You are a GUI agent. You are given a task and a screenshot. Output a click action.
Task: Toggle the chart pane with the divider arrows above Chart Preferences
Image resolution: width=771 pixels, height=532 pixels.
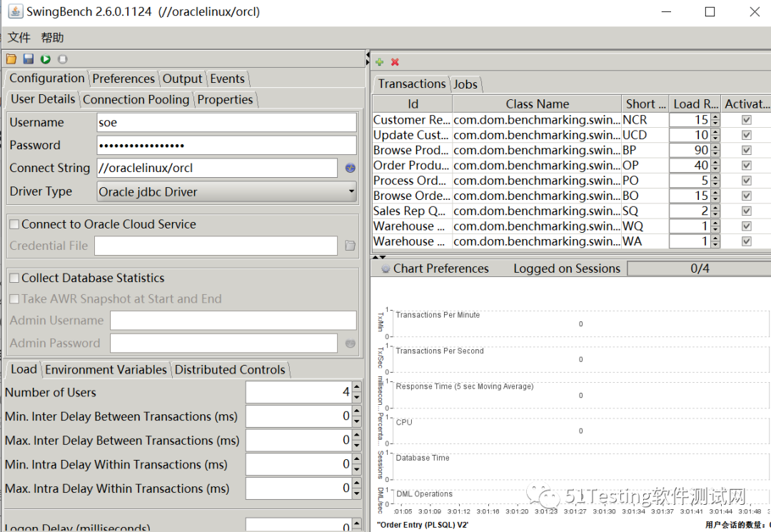pyautogui.click(x=379, y=257)
